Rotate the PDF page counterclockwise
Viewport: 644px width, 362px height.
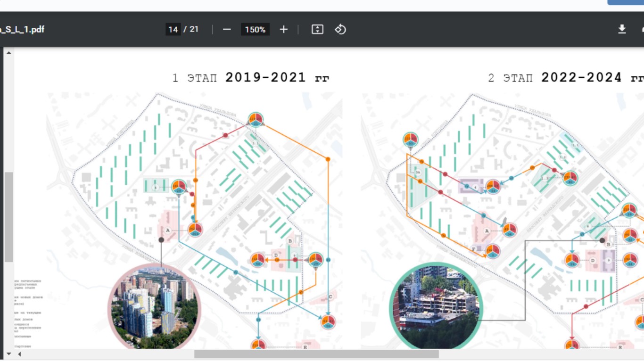pyautogui.click(x=340, y=30)
